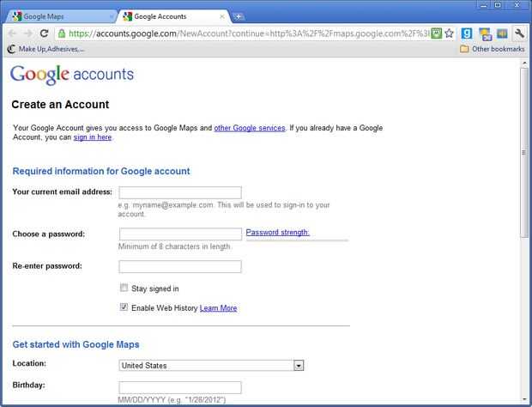The width and height of the screenshot is (532, 407).
Task: Click the Re-enter password field
Action: [x=180, y=266]
